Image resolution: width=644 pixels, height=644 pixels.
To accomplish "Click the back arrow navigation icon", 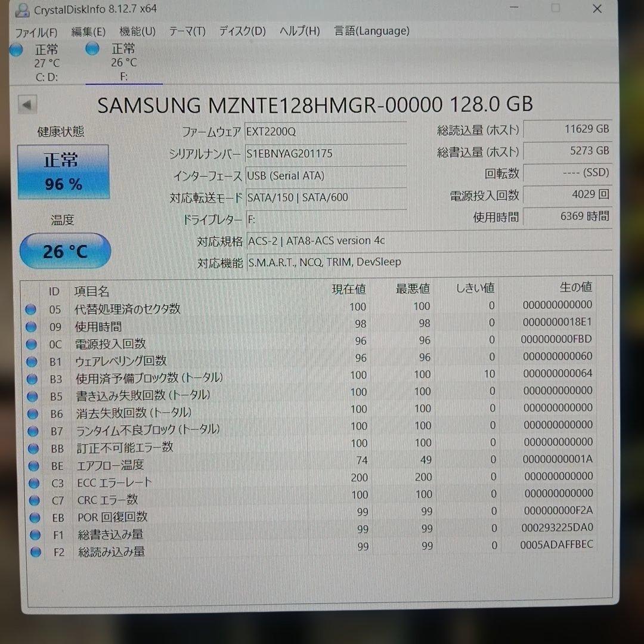I will tap(27, 104).
